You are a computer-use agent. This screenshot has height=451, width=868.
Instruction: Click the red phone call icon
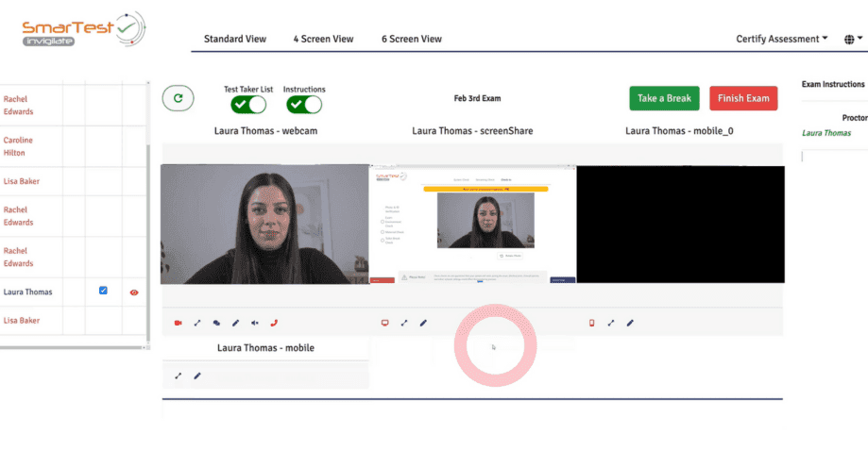point(275,323)
